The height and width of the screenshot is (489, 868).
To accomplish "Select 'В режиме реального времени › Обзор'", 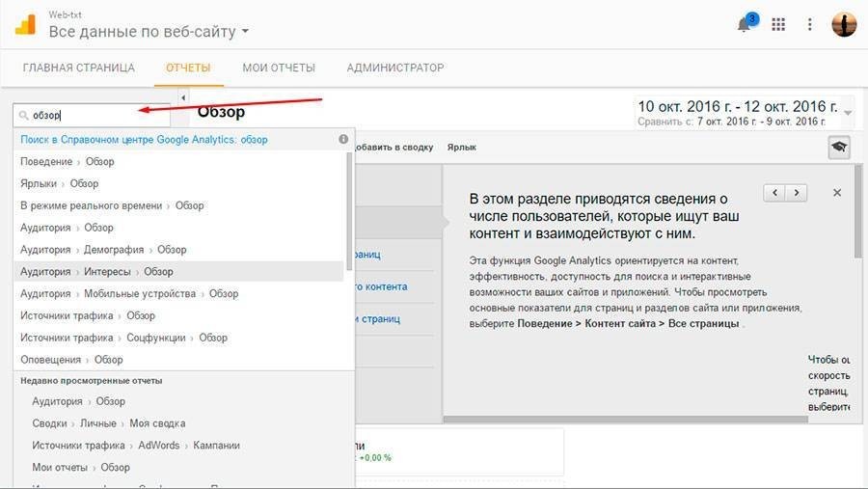I will click(178, 205).
